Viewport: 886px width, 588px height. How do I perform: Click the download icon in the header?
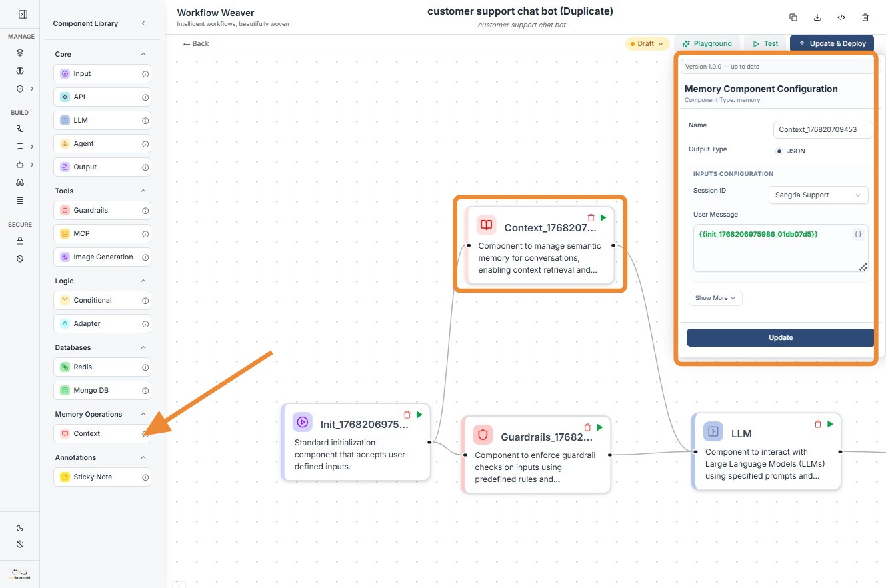pos(817,17)
